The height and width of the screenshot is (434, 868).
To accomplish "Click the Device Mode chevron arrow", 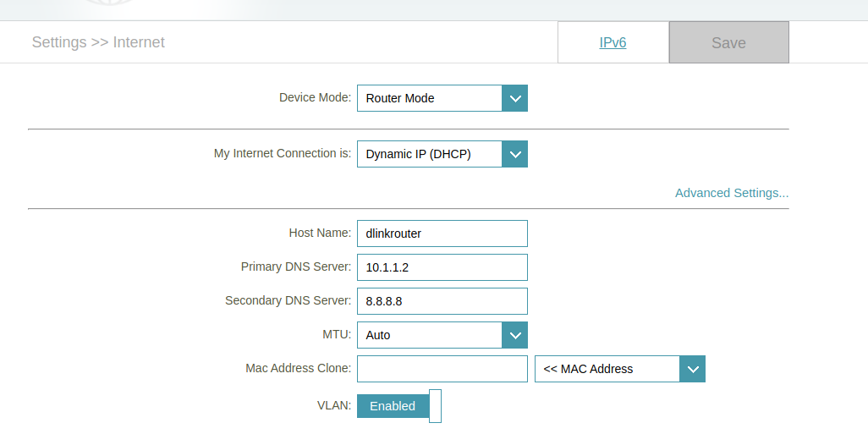I will (x=515, y=98).
